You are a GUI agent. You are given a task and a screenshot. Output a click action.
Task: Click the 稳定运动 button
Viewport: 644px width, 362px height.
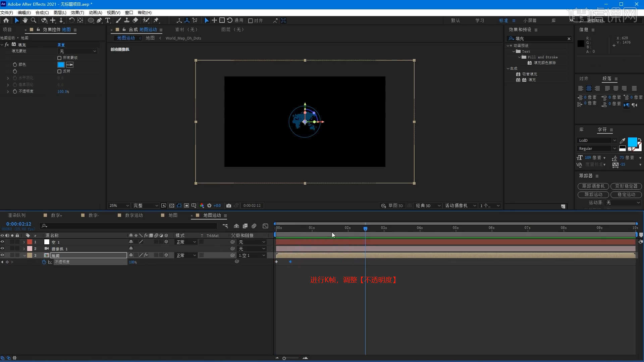pos(626,194)
